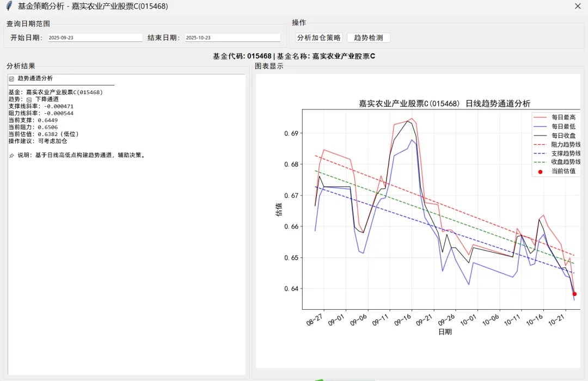
Task: Click the 查询日期范围 group label
Action: pos(28,23)
